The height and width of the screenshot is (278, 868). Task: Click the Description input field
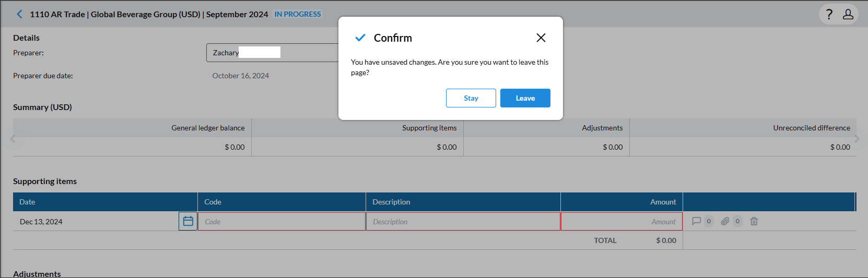(463, 221)
